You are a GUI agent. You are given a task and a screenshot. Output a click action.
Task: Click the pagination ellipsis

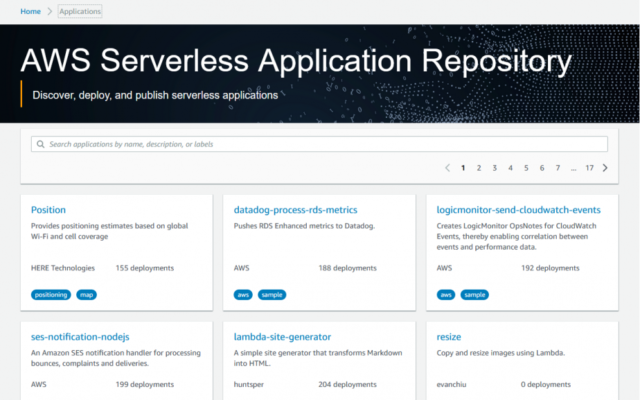click(573, 168)
